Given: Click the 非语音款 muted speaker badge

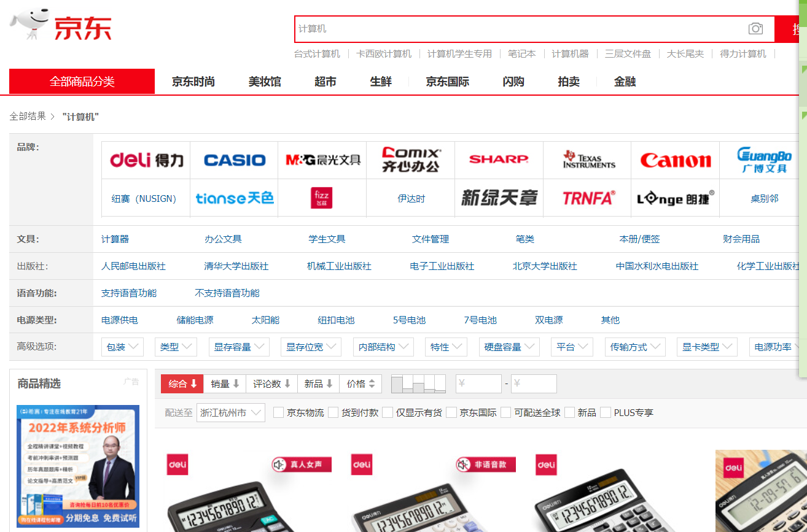Looking at the screenshot, I should coord(486,465).
